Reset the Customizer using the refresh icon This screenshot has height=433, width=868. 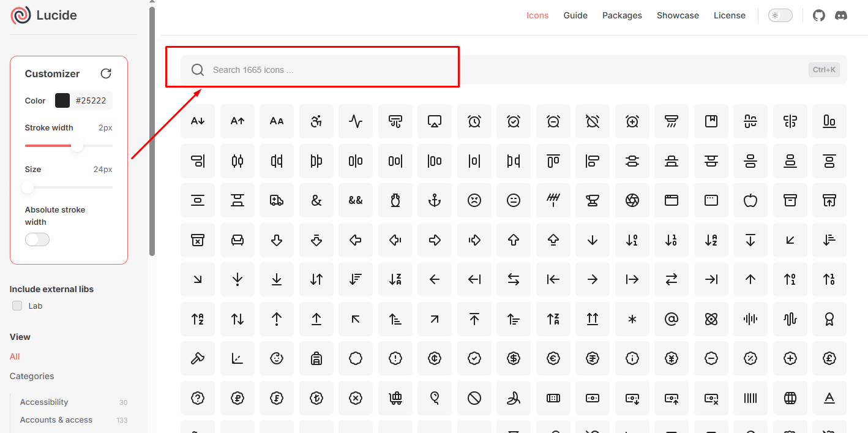[106, 73]
